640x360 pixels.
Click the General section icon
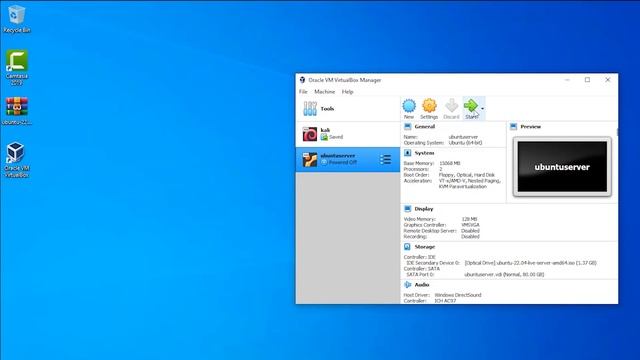tap(407, 127)
